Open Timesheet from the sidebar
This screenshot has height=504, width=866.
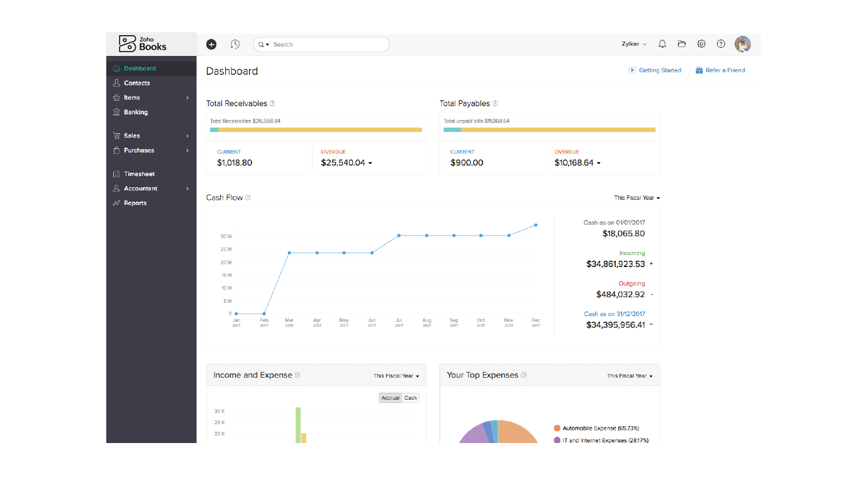139,173
